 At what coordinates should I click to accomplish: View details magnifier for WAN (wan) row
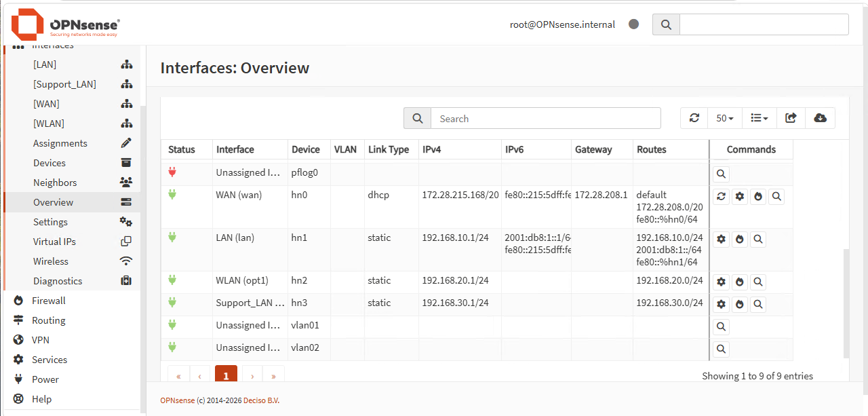[x=776, y=197]
